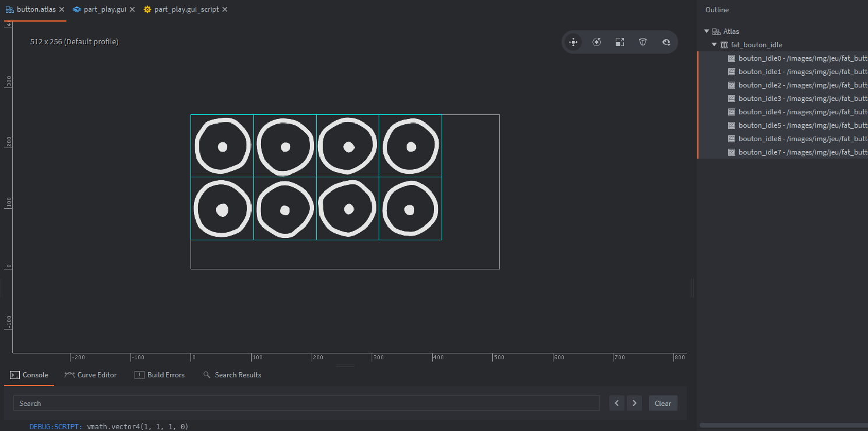The width and height of the screenshot is (868, 431).
Task: Click the second top-row frame in atlas
Action: pyautogui.click(x=285, y=146)
